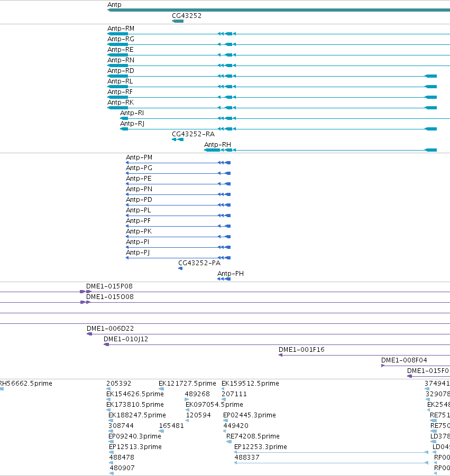This screenshot has width=450, height=476.
Task: Click the EK188247.5prime EST label
Action: pyautogui.click(x=137, y=415)
